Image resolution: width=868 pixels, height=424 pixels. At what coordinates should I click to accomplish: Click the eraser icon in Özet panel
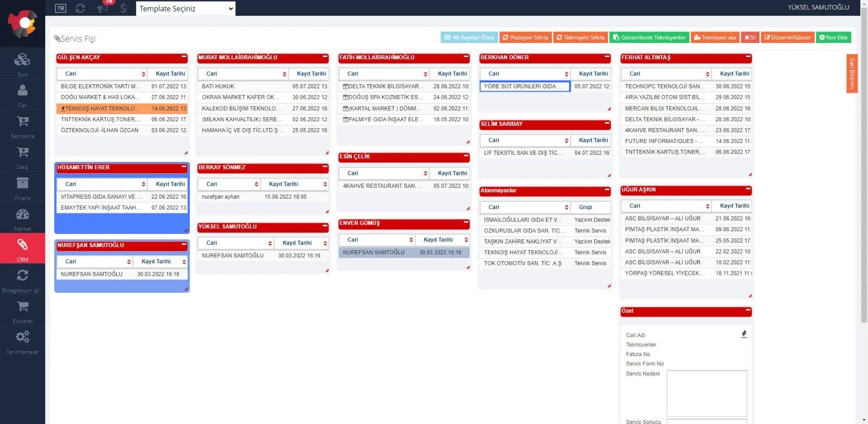tap(744, 334)
